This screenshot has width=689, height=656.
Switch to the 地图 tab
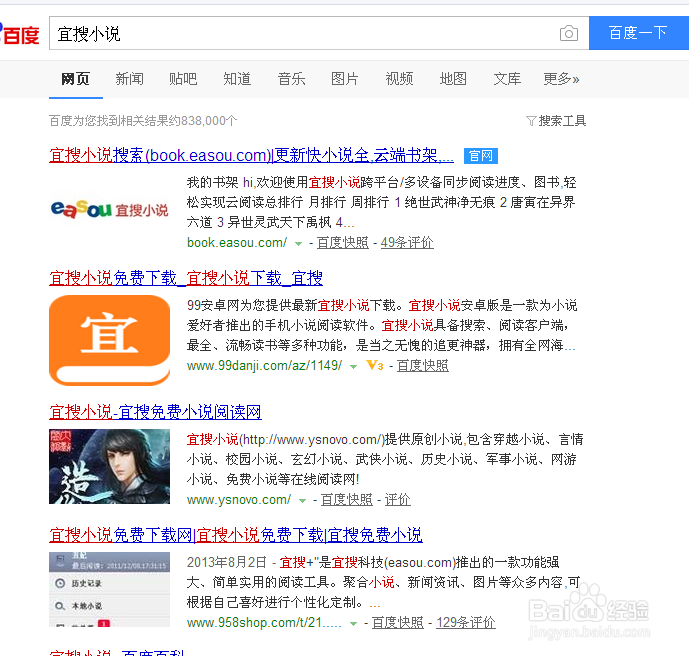453,79
